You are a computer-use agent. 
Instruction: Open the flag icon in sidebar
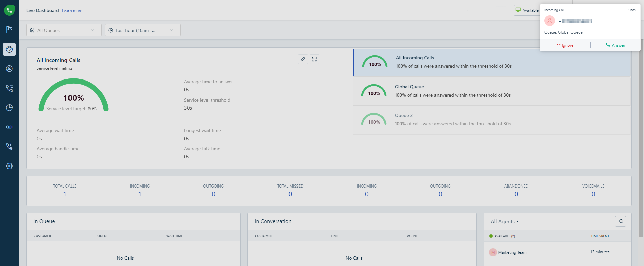(x=9, y=30)
